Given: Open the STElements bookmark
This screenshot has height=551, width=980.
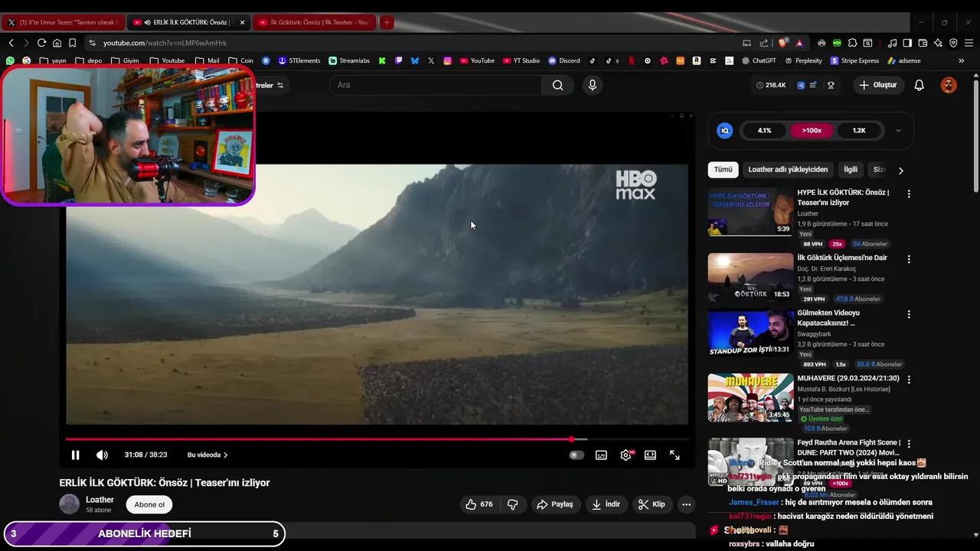Looking at the screenshot, I should pyautogui.click(x=299, y=60).
